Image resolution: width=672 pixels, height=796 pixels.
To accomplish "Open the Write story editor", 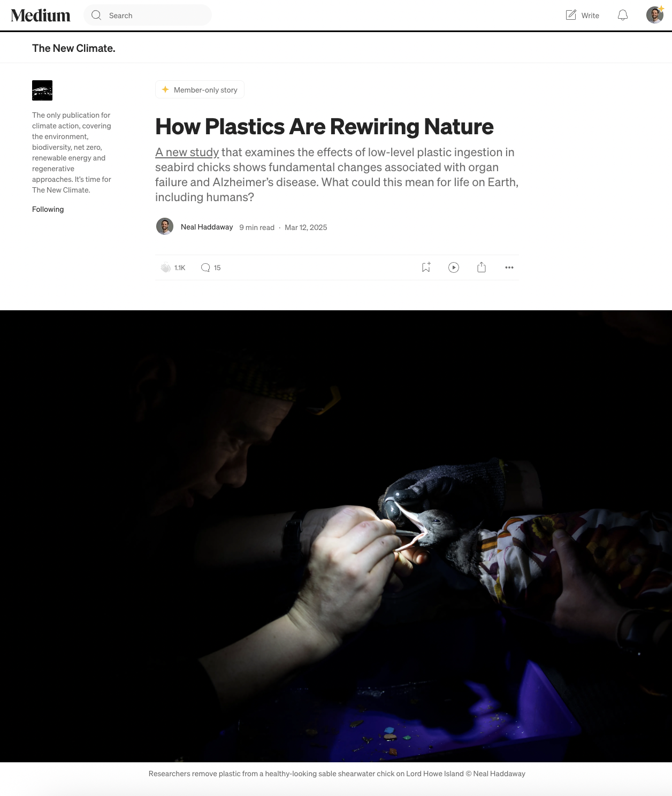I will (x=583, y=16).
